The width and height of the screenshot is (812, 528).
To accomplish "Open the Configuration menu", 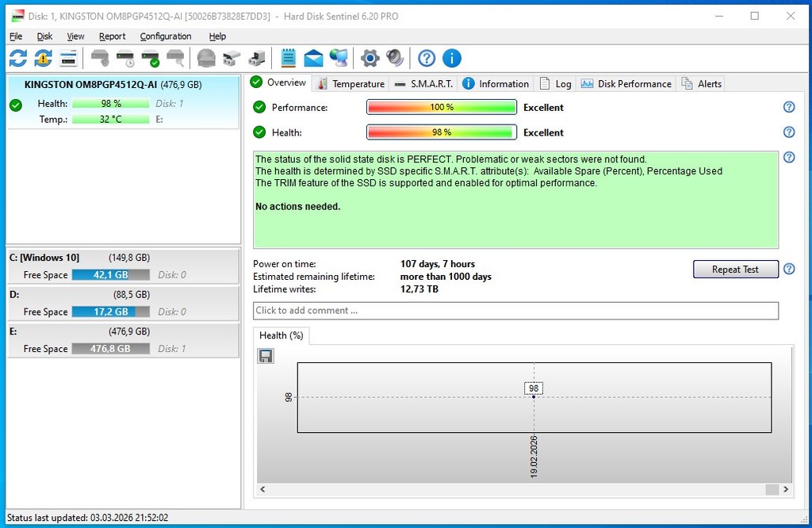I will coord(165,36).
